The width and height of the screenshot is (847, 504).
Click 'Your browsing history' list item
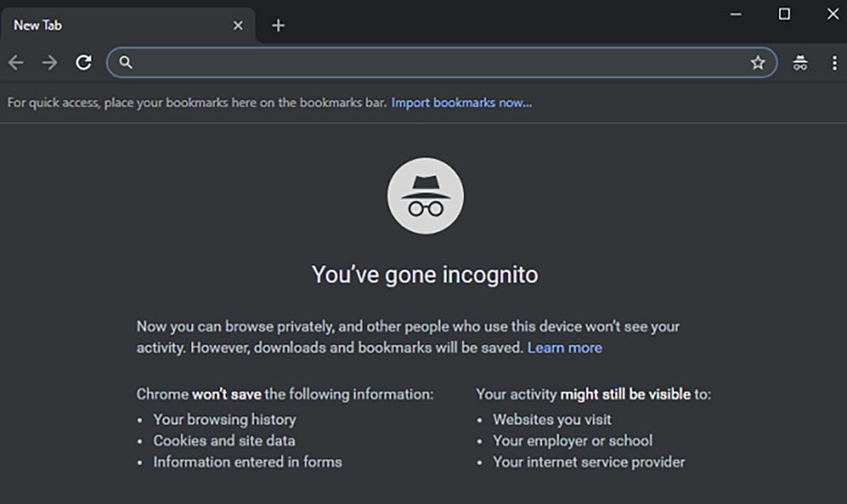pos(224,420)
